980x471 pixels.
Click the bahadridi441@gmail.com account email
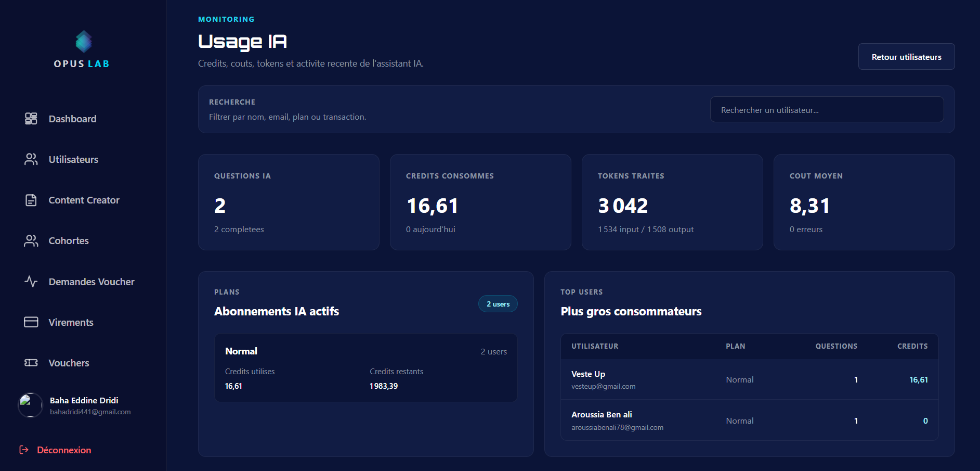90,412
